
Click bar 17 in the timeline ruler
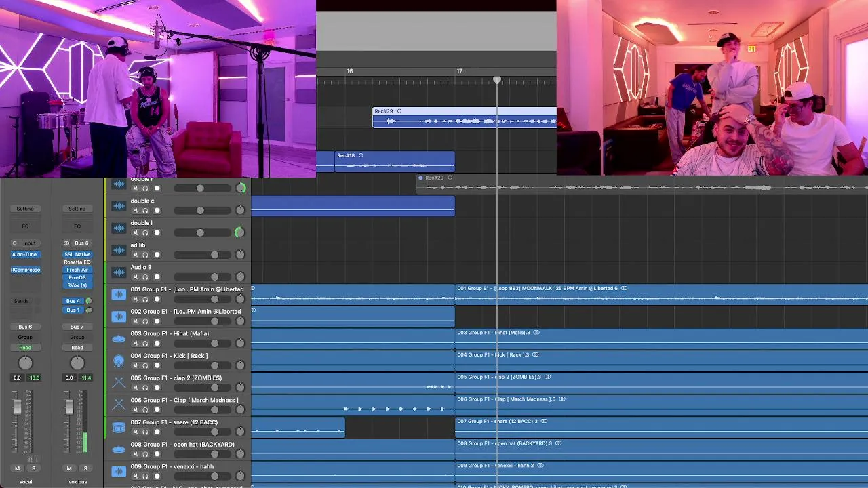click(459, 71)
